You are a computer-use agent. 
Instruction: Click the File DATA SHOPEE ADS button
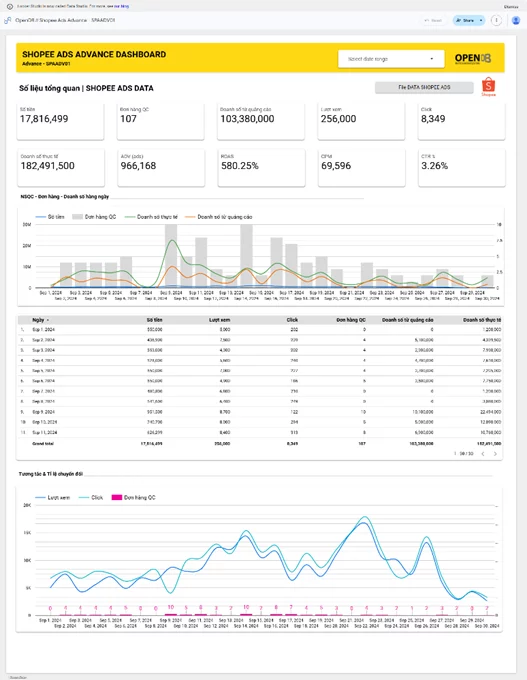pyautogui.click(x=424, y=87)
